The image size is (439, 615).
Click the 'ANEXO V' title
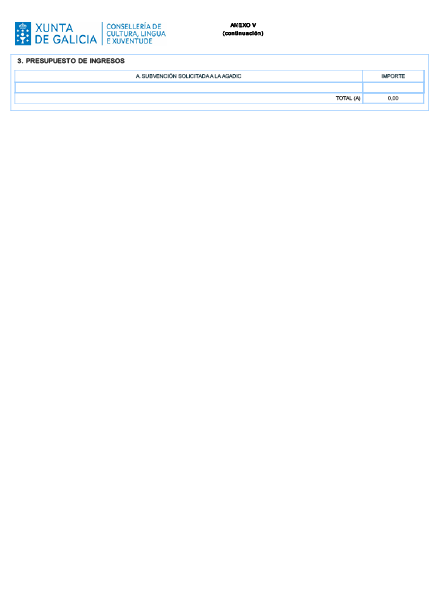coord(243,25)
